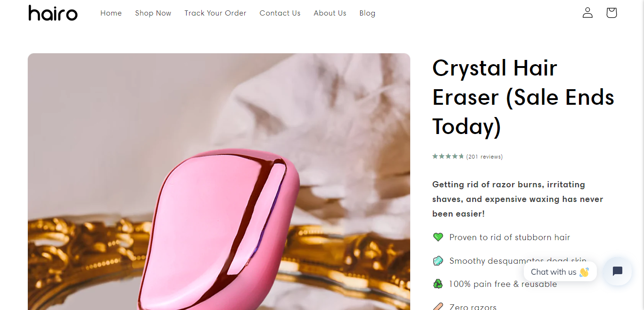Open the shopping cart icon
This screenshot has width=644, height=310.
tap(611, 13)
